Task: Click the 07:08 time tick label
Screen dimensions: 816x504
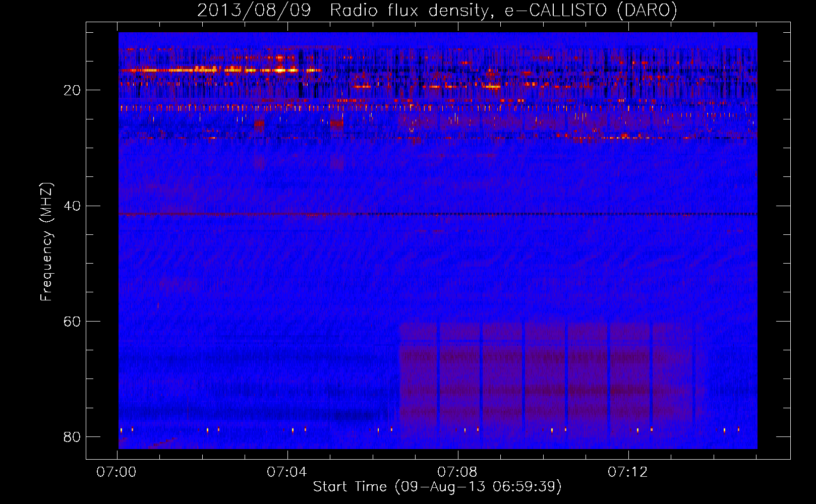Action: (457, 472)
